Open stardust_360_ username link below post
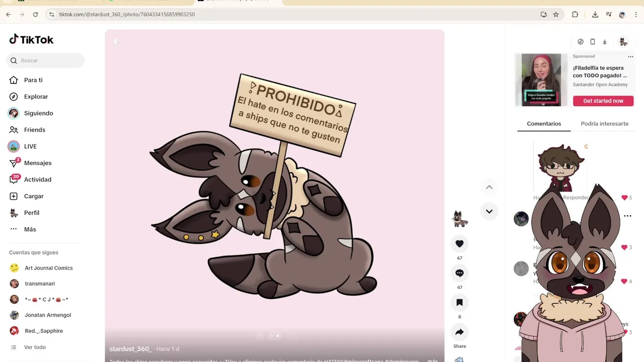Screen dimensions: 644x362 pos(130,349)
